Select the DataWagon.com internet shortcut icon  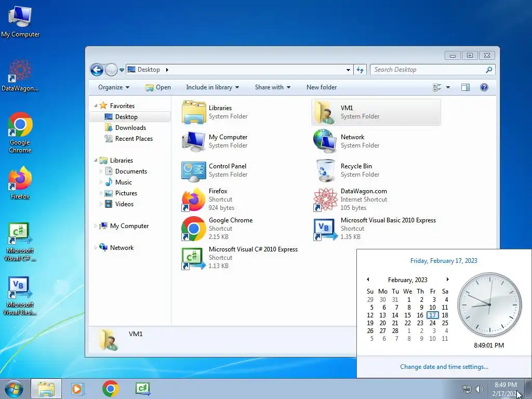tap(325, 199)
